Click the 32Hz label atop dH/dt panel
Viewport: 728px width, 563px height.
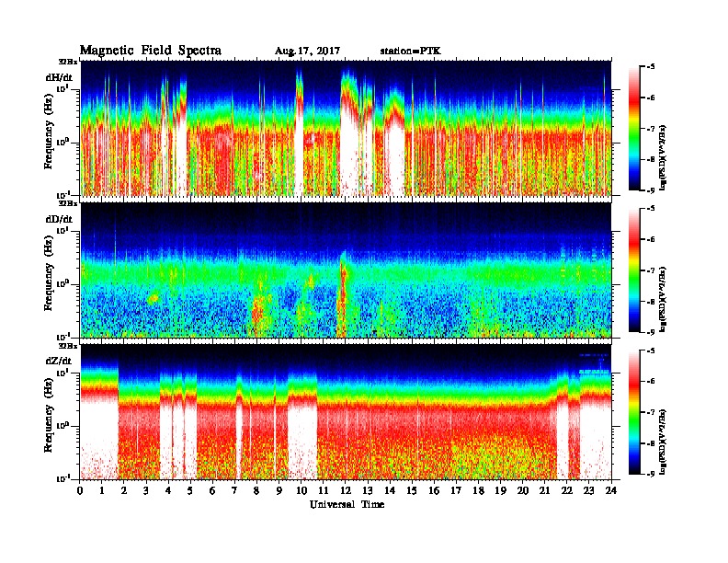pyautogui.click(x=68, y=62)
